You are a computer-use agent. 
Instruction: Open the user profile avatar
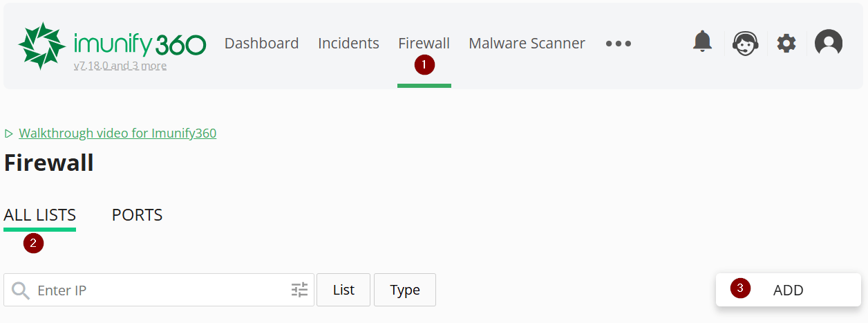[828, 44]
